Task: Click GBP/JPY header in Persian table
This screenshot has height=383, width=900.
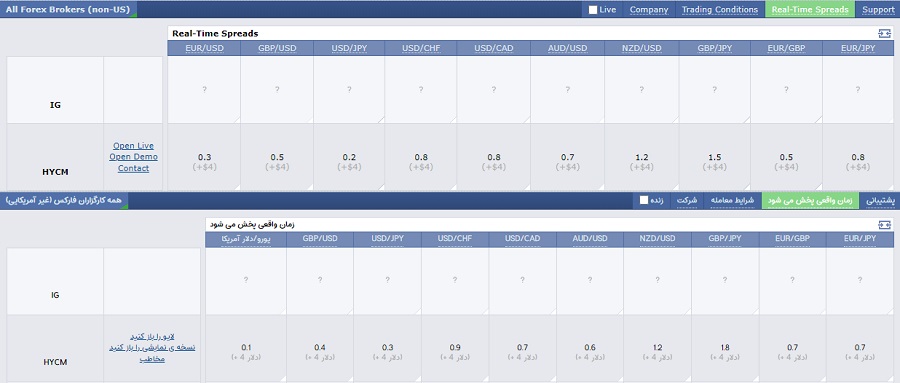Action: (725, 239)
